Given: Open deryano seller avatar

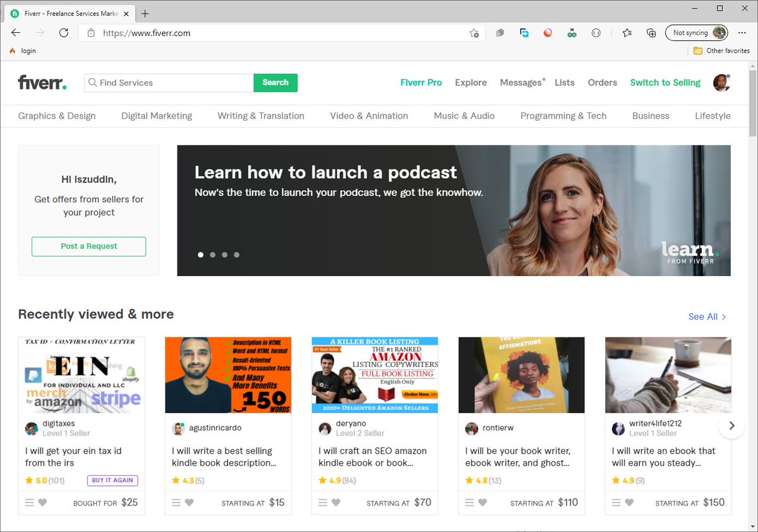Looking at the screenshot, I should [x=325, y=429].
